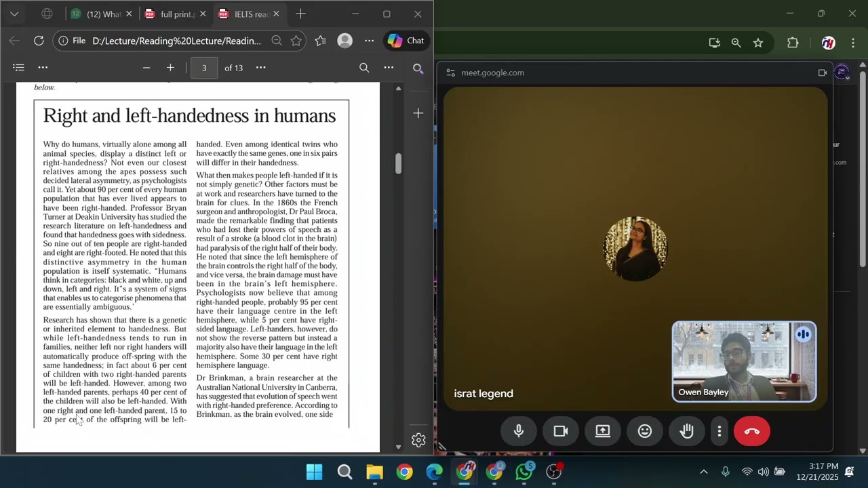Show hidden system tray icons
868x488 pixels.
(703, 472)
